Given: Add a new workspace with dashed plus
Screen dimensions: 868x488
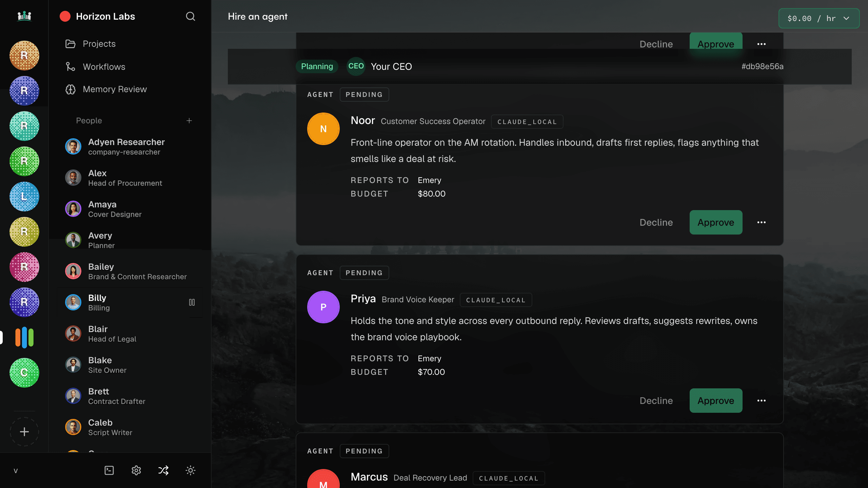Looking at the screenshot, I should tap(24, 432).
